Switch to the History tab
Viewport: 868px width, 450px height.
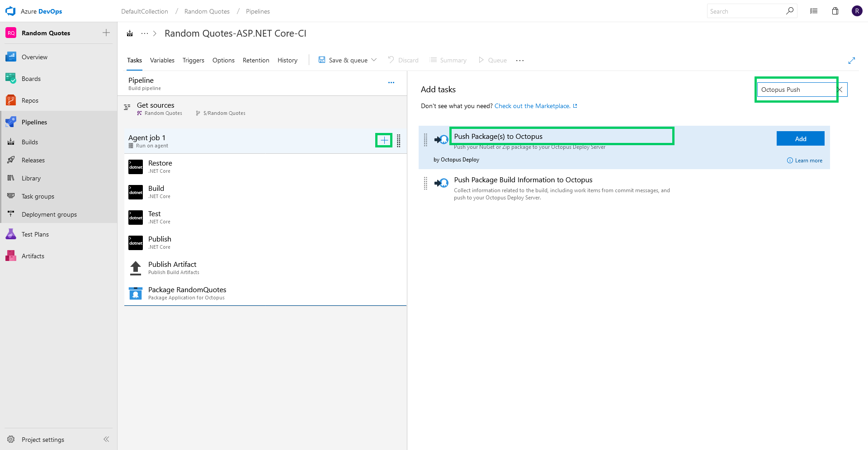[x=288, y=60]
